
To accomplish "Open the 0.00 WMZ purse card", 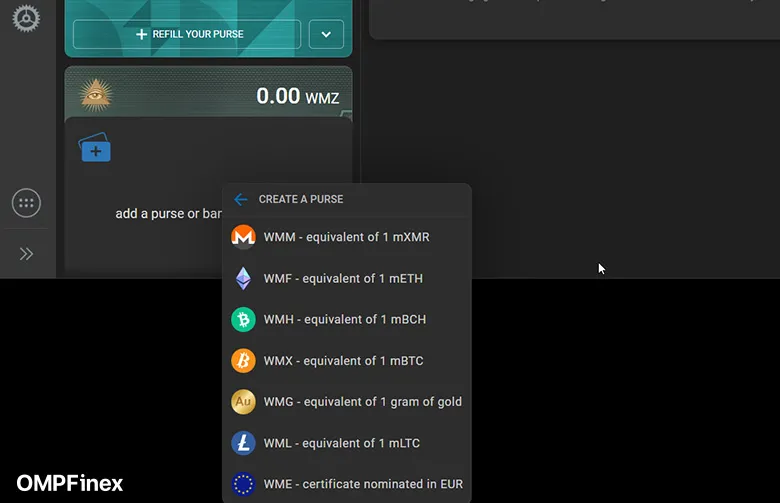I will coord(208,92).
